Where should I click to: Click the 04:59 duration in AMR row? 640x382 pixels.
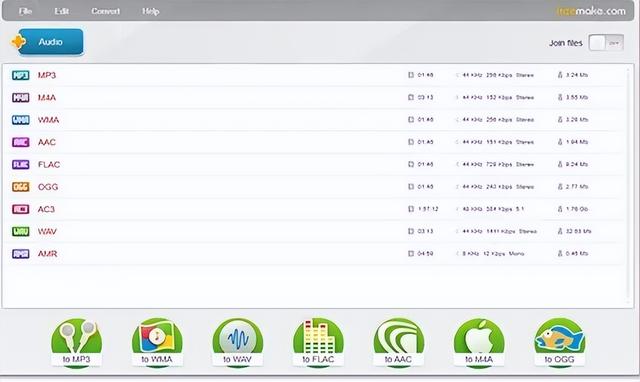pyautogui.click(x=425, y=253)
